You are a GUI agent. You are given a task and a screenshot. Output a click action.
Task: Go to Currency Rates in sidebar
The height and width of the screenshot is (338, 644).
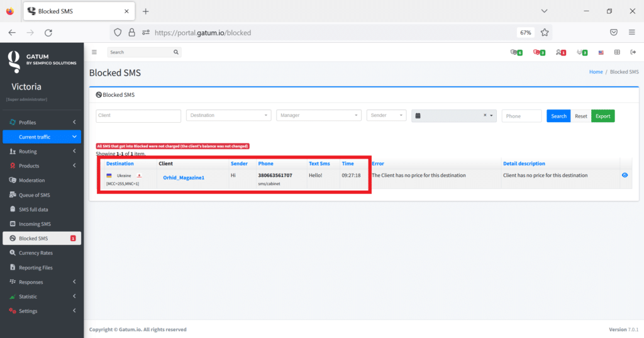click(35, 253)
